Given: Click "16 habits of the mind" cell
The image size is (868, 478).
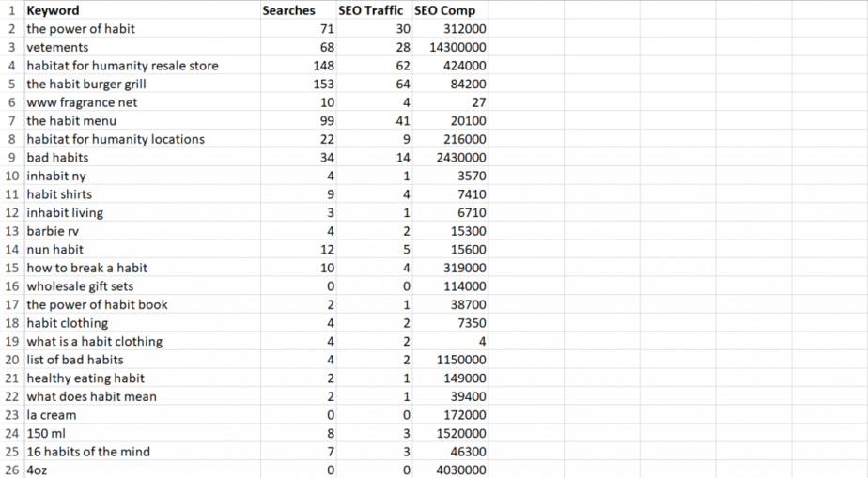Looking at the screenshot, I should [143, 452].
